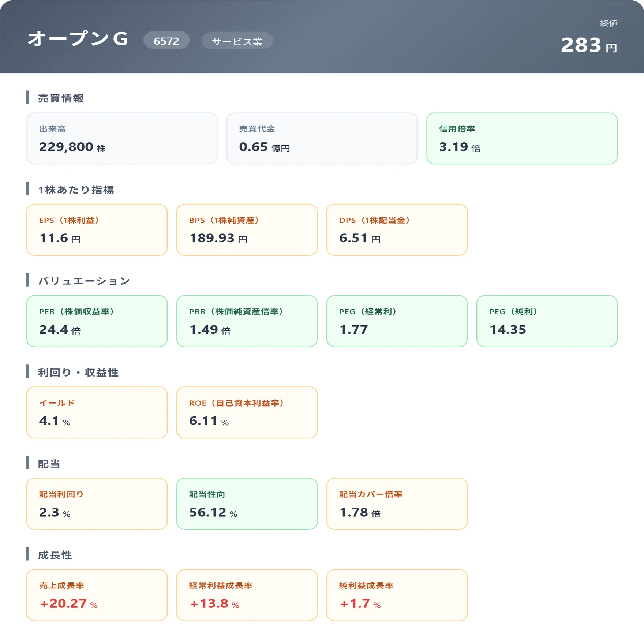Image resolution: width=644 pixels, height=644 pixels.
Task: Select the ROE（自己資本利益率） label
Action: (236, 403)
